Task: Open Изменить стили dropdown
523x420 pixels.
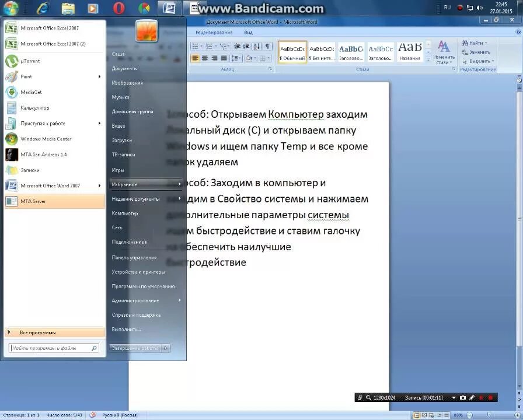Action: (444, 52)
